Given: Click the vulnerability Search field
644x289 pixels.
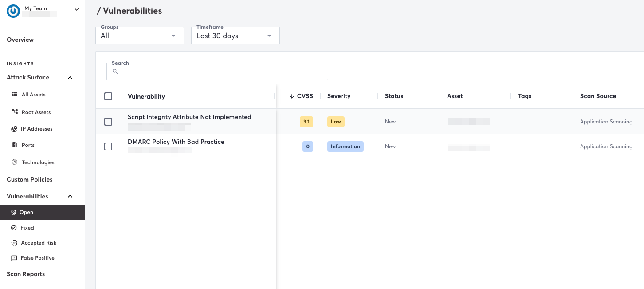Looking at the screenshot, I should pyautogui.click(x=217, y=71).
